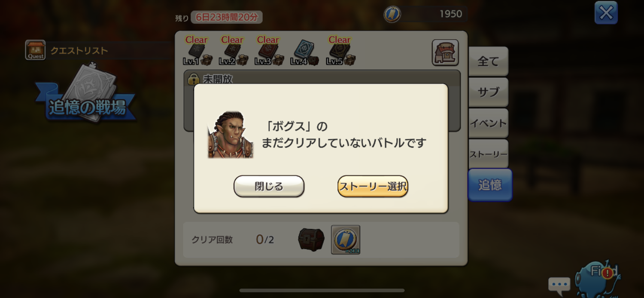Tap the blue Field creature icon
Viewport: 644px width, 298px height.
tap(598, 276)
